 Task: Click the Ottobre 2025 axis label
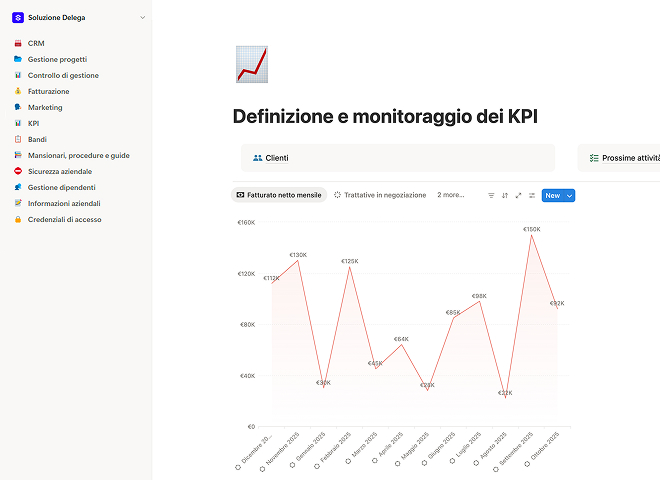pyautogui.click(x=543, y=448)
